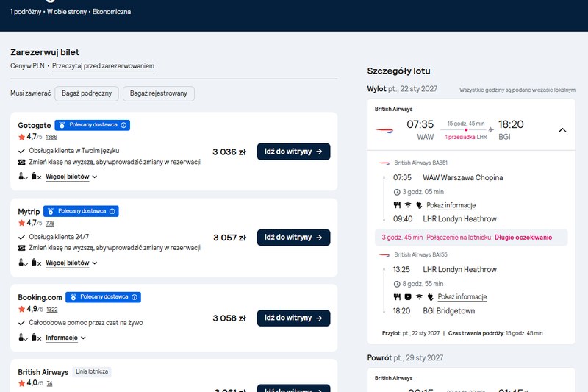Click Obsługa klienta 24/7 text
This screenshot has height=392, width=588.
(59, 237)
